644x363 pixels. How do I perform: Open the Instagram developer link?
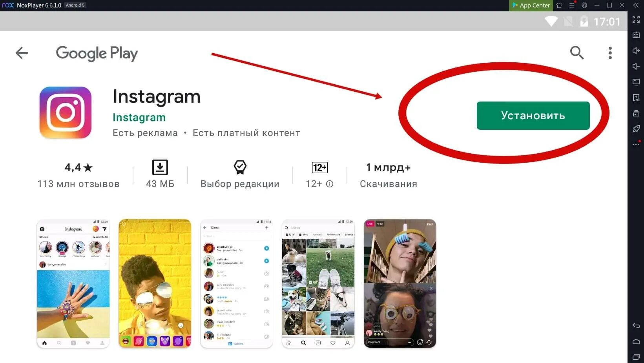[x=139, y=117]
